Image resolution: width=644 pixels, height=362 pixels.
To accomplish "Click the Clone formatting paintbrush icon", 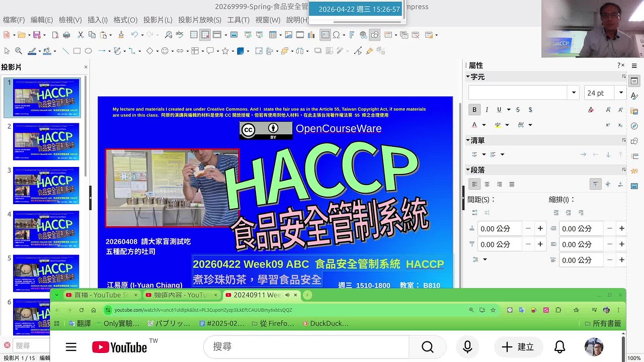I will pyautogui.click(x=121, y=35).
